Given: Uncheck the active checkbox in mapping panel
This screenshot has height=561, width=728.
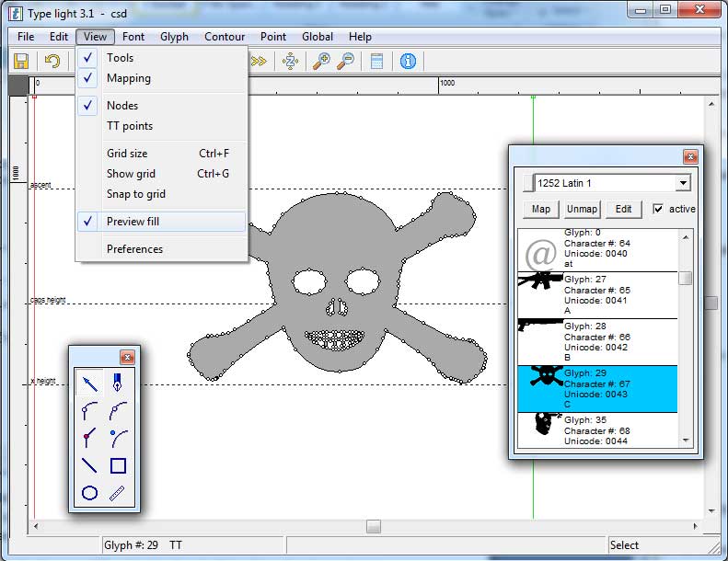Looking at the screenshot, I should 657,209.
